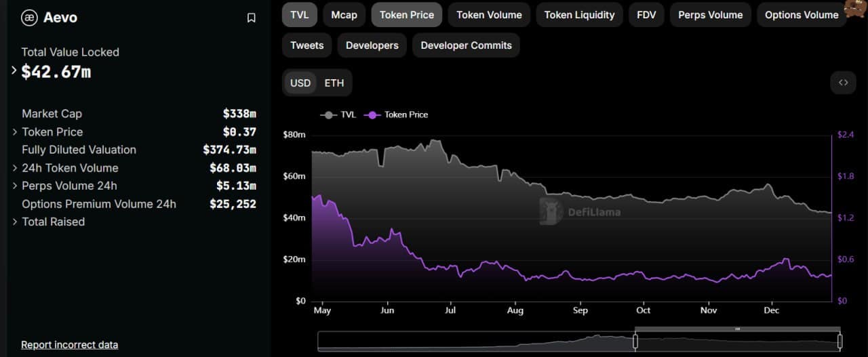Click the Aug label on time axis
868x357 pixels.
[515, 310]
